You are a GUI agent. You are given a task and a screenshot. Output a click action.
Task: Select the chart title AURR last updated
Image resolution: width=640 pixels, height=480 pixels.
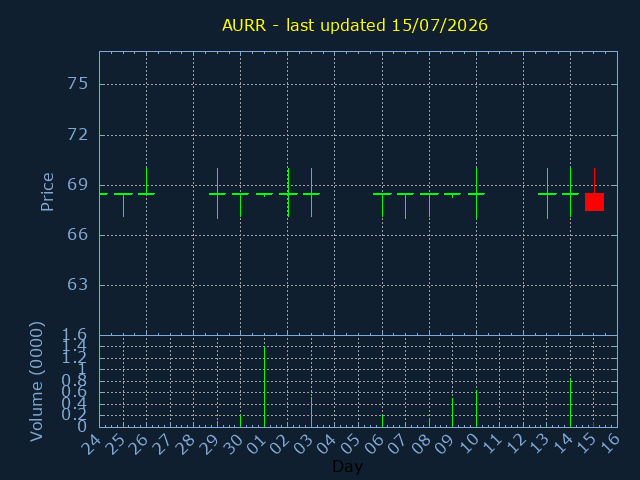[355, 25]
